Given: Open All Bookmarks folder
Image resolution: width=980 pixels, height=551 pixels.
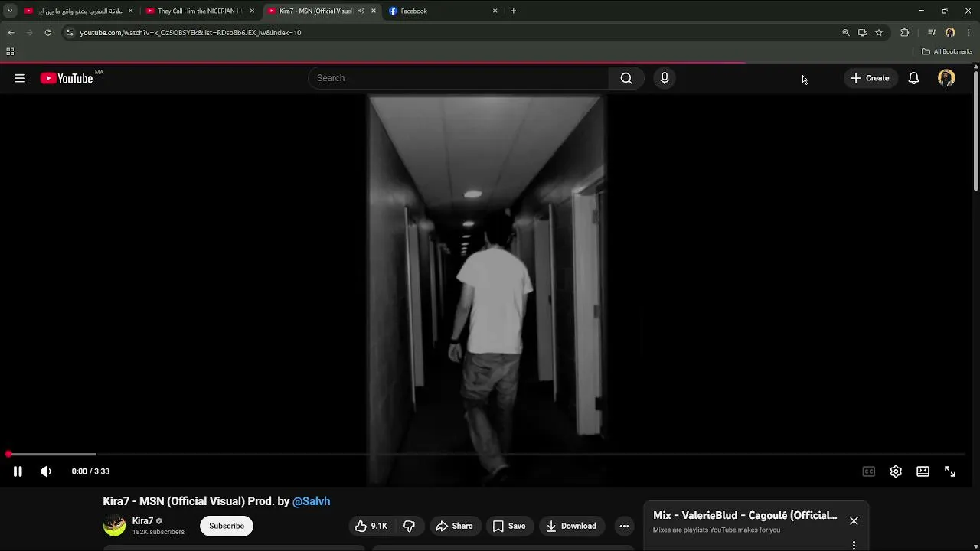Looking at the screenshot, I should click(947, 51).
